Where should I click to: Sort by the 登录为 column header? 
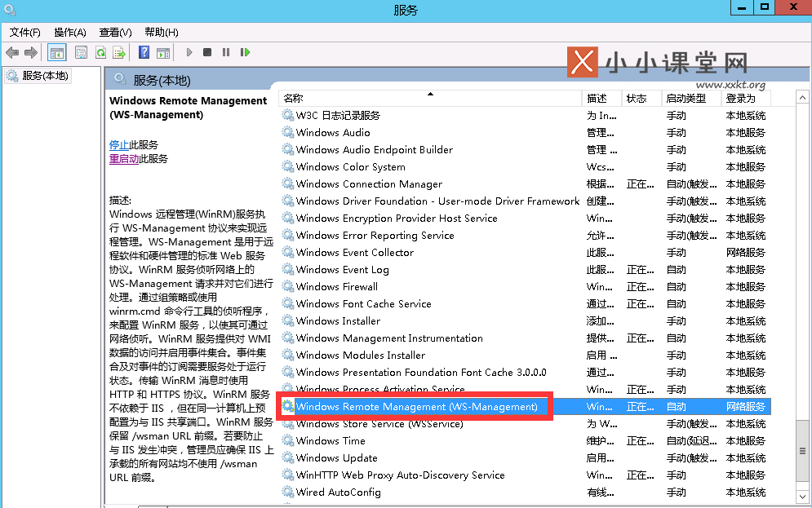point(746,99)
